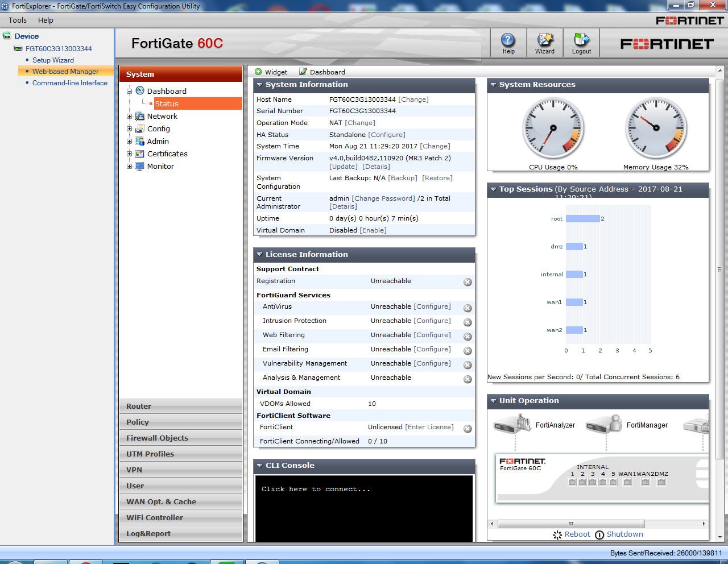The height and width of the screenshot is (564, 728).
Task: Click the AntiVirus status icon
Action: tap(468, 308)
